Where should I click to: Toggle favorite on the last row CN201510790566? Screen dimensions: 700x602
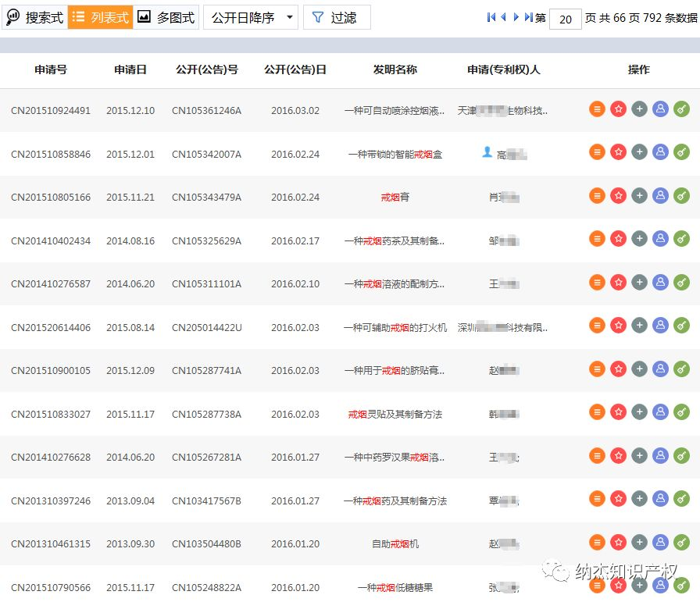click(x=618, y=587)
